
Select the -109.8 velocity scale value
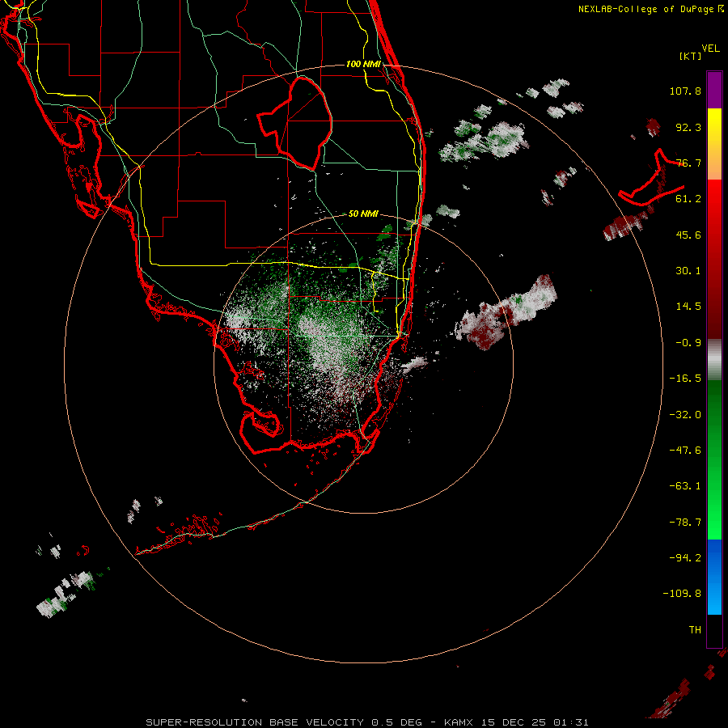(682, 594)
